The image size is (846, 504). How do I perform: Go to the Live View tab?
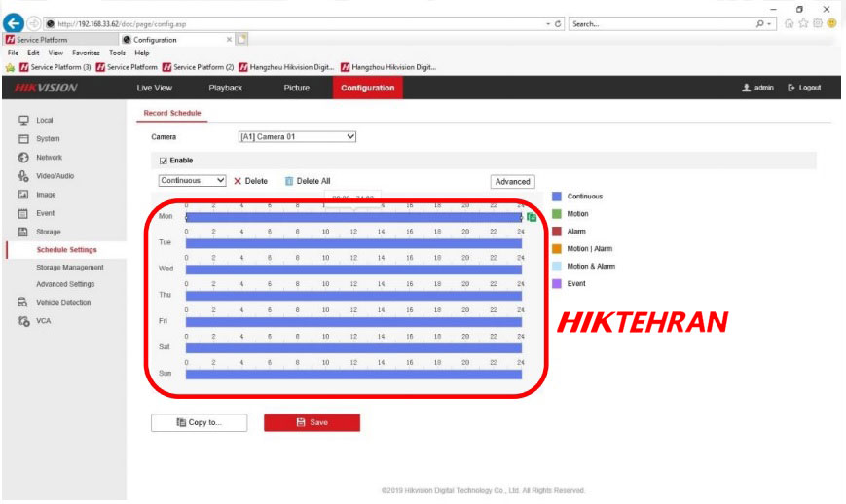(155, 88)
